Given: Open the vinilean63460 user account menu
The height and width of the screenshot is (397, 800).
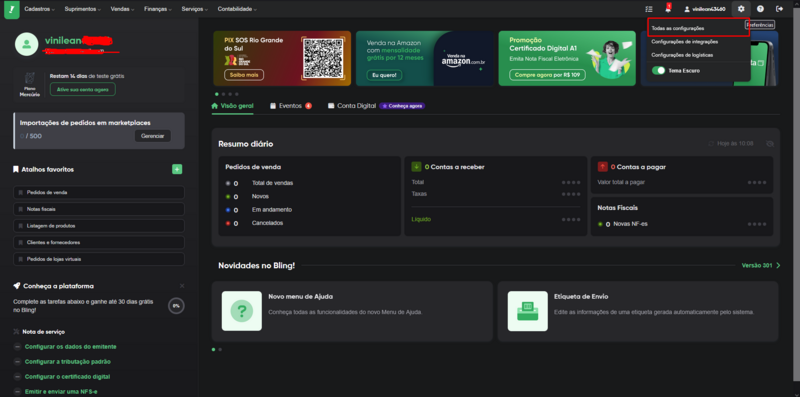Looking at the screenshot, I should click(705, 9).
